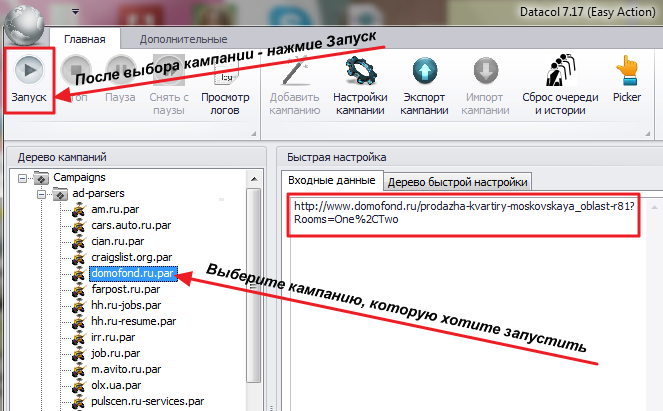663x411 pixels.
Task: Open the Дерево быстрой настройки tab
Action: [x=458, y=182]
